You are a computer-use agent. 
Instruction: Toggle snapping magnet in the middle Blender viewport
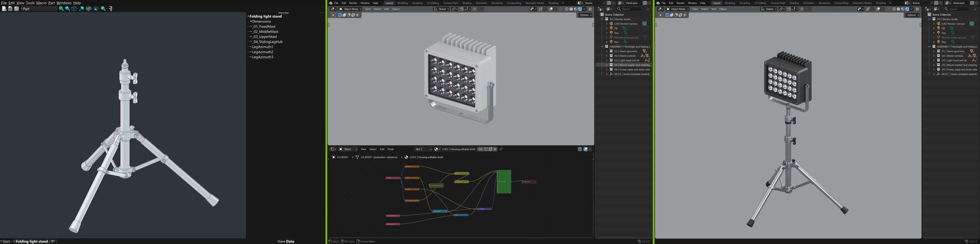point(462,9)
